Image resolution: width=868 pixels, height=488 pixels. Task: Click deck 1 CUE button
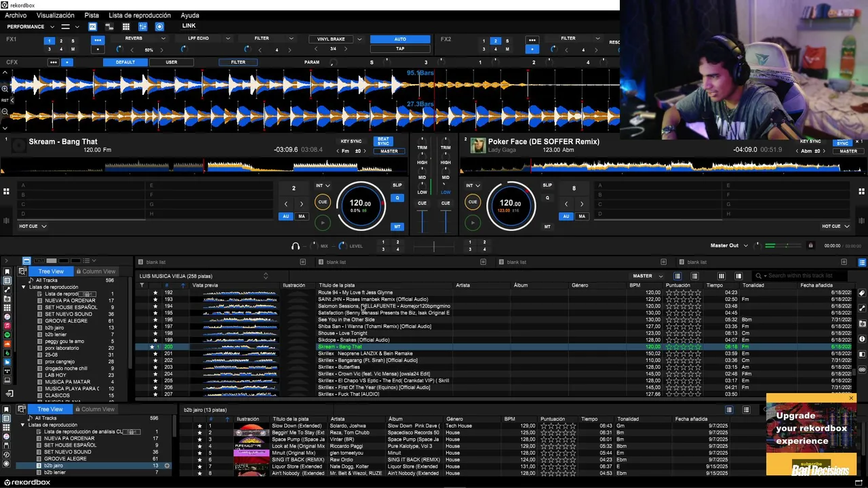click(322, 202)
